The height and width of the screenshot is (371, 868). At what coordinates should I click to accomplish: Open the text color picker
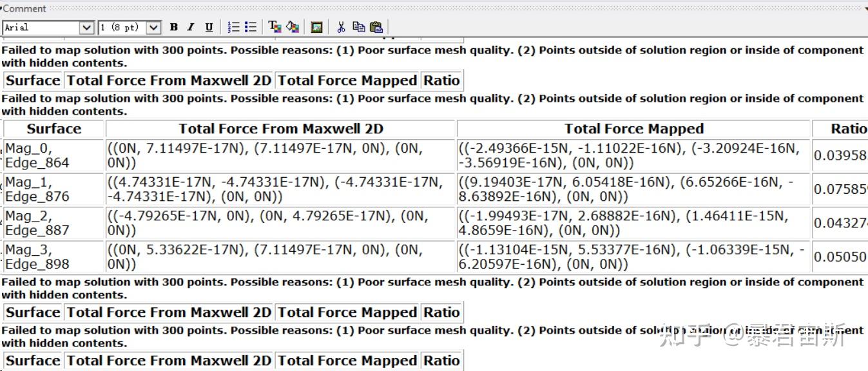275,27
